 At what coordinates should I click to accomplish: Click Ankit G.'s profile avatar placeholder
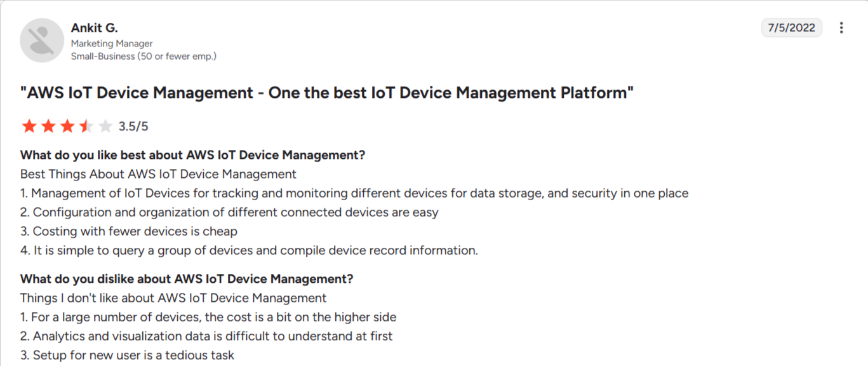click(42, 41)
